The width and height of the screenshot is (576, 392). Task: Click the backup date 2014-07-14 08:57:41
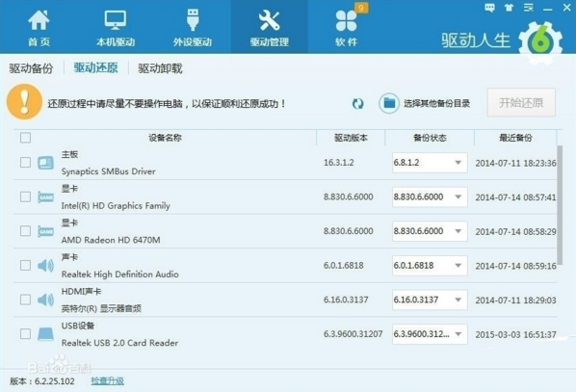point(515,197)
